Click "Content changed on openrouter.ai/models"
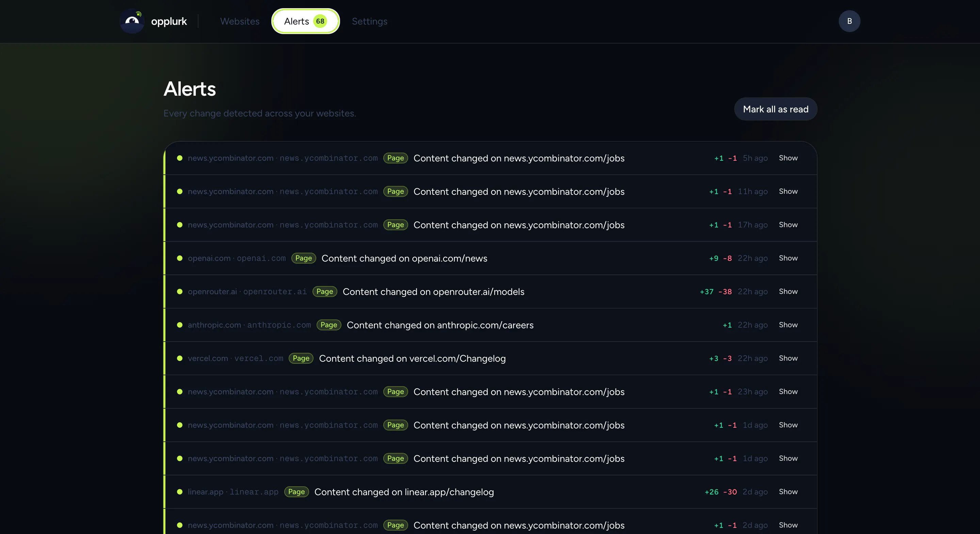Screen dimensions: 980x534 click(x=433, y=292)
